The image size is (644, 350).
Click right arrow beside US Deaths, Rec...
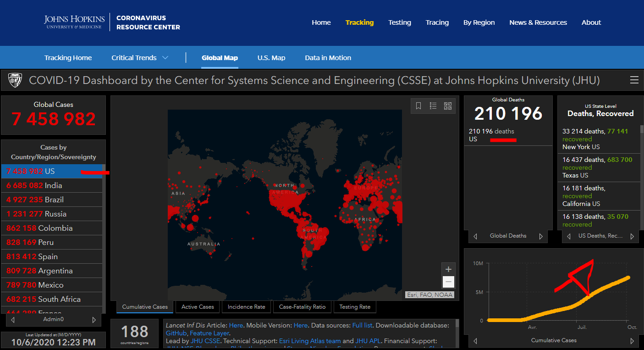632,236
